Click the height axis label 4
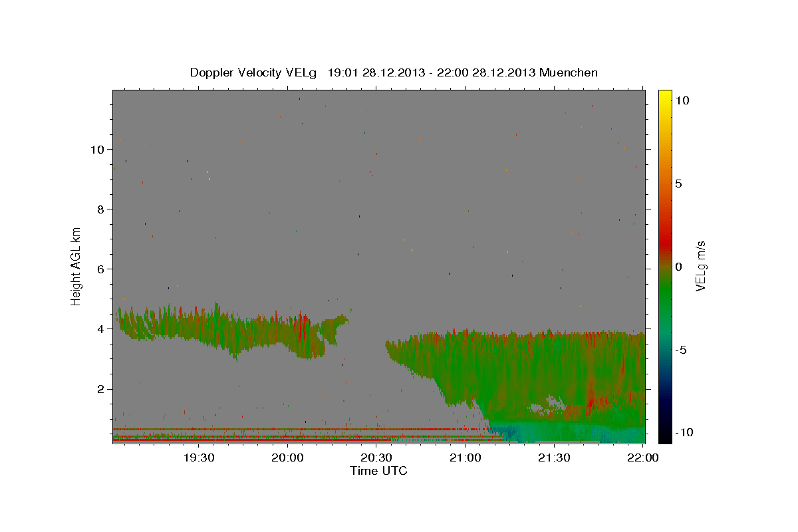The image size is (798, 532). point(99,329)
